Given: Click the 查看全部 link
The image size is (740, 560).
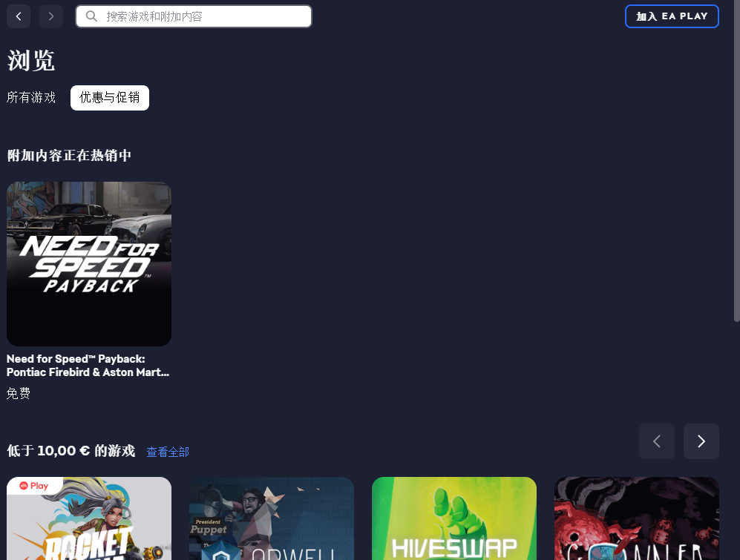Looking at the screenshot, I should tap(168, 452).
